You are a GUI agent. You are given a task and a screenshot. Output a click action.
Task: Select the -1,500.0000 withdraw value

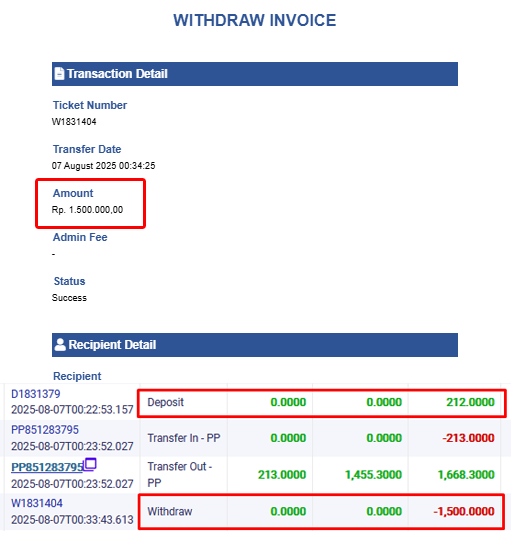[464, 512]
